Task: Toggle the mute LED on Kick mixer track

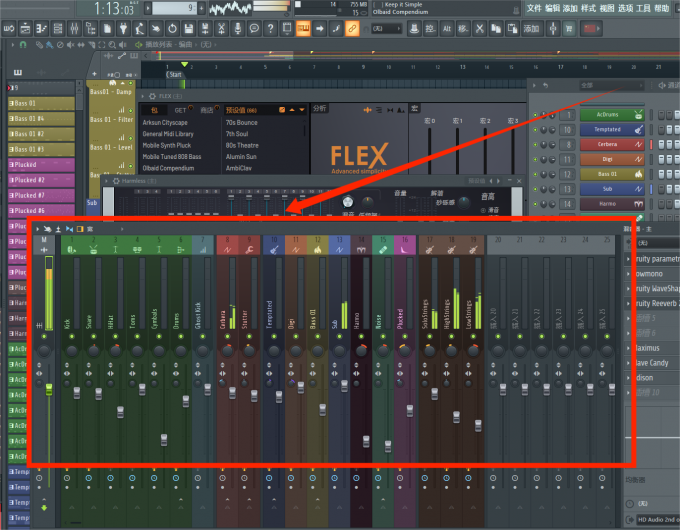Action: pos(71,337)
